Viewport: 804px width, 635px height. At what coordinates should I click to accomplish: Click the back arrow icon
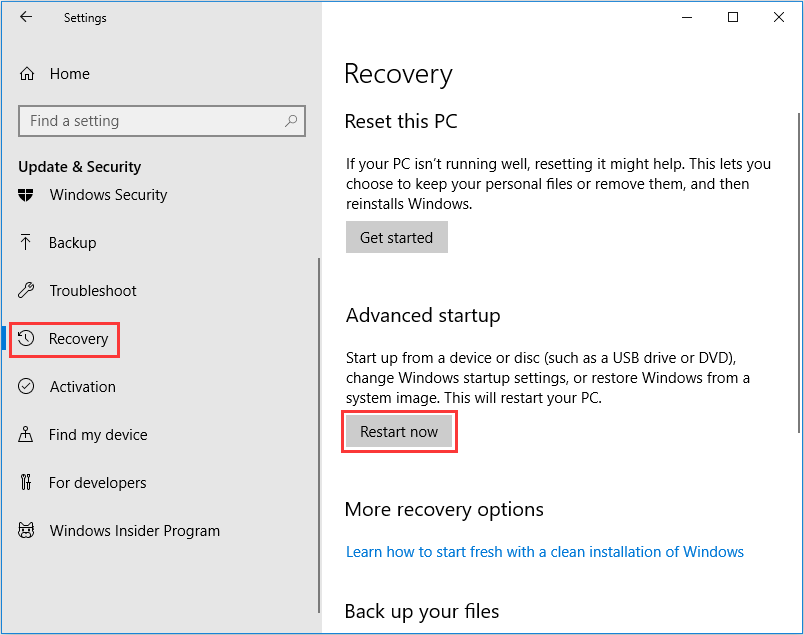26,17
